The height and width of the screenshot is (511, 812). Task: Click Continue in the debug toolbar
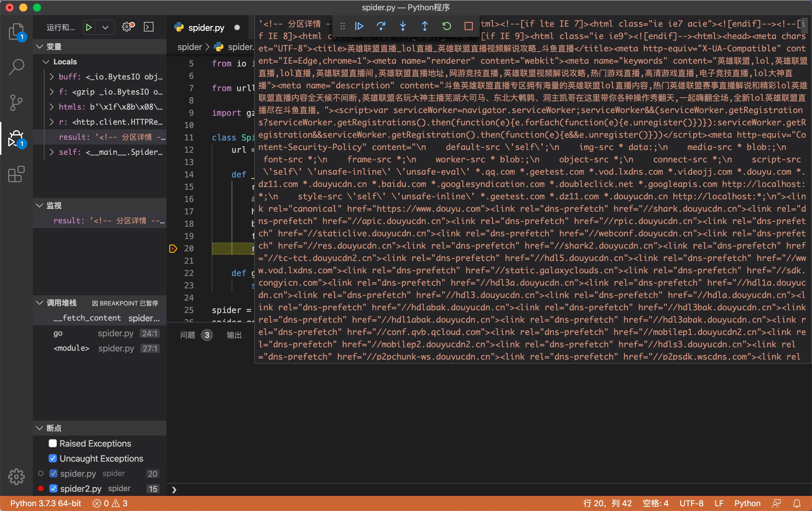point(359,26)
